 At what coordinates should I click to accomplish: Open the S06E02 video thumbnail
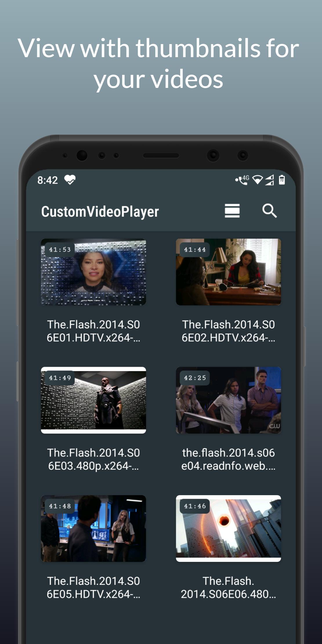tap(228, 272)
